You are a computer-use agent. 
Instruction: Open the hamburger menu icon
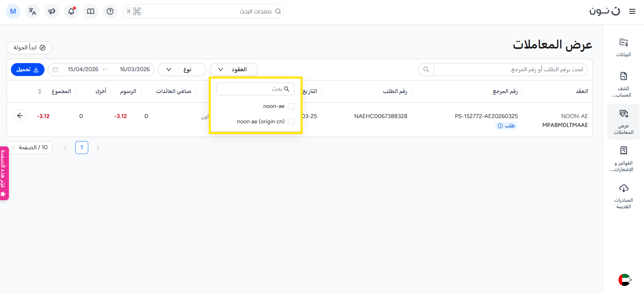tap(632, 11)
